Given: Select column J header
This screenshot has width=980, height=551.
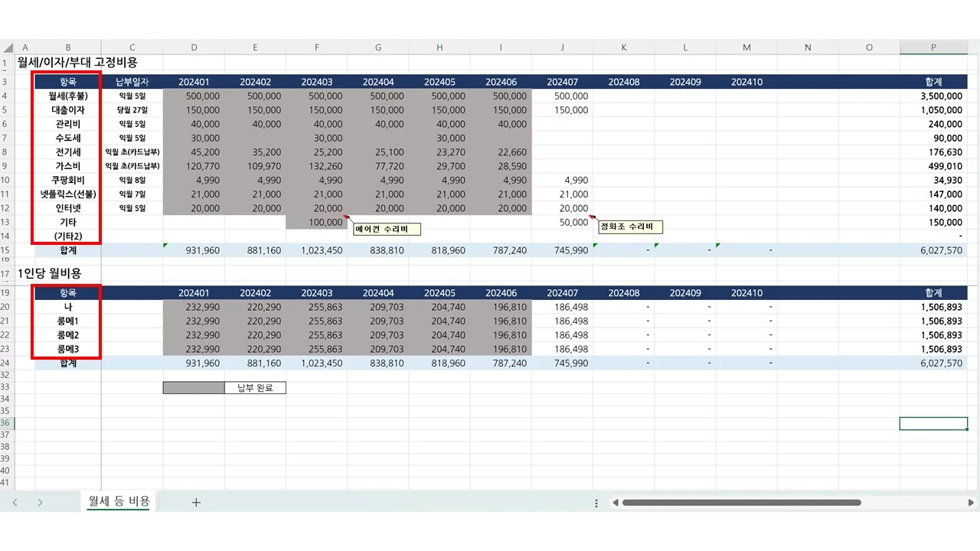Looking at the screenshot, I should [562, 47].
